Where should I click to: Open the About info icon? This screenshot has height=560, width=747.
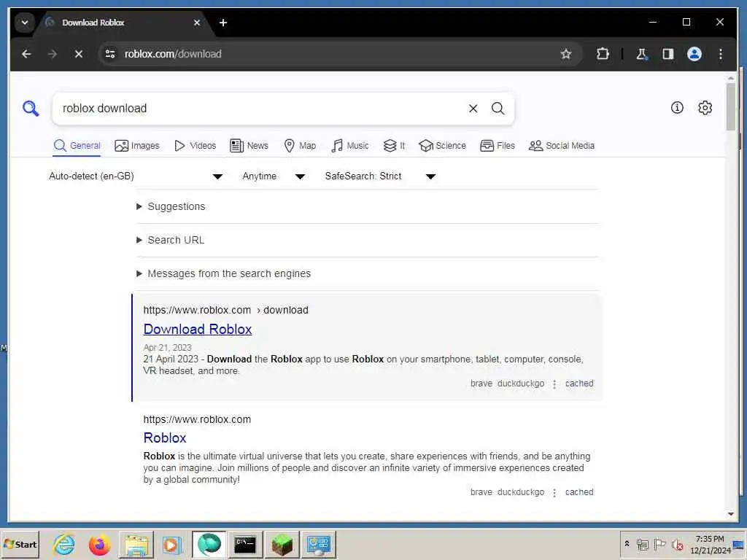click(677, 108)
